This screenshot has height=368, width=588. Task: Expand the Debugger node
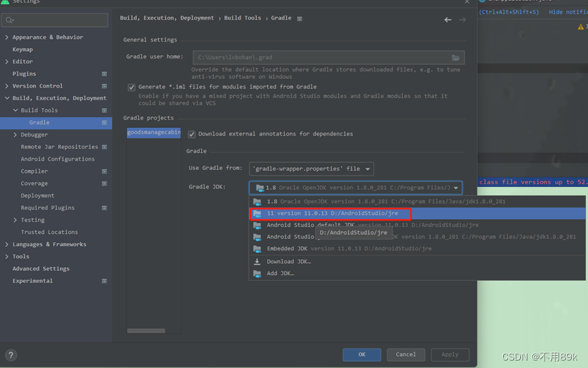click(15, 135)
